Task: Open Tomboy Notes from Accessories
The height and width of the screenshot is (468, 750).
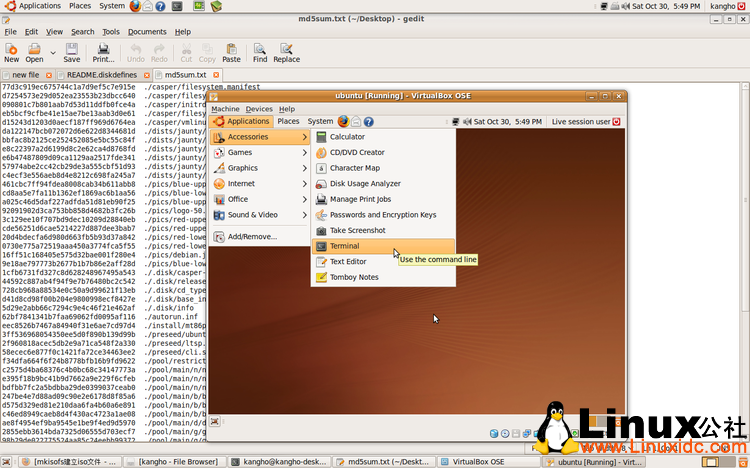Action: [x=383, y=277]
